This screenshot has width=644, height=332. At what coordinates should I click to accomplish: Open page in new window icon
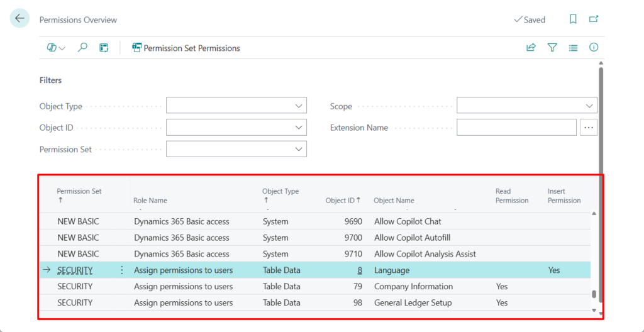coord(594,19)
